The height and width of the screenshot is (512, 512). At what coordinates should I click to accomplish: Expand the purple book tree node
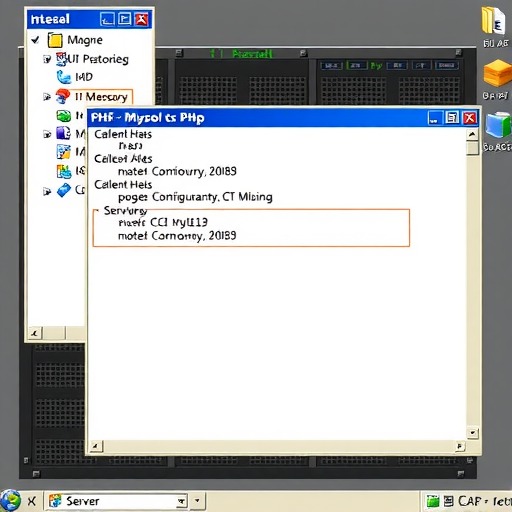point(47,134)
